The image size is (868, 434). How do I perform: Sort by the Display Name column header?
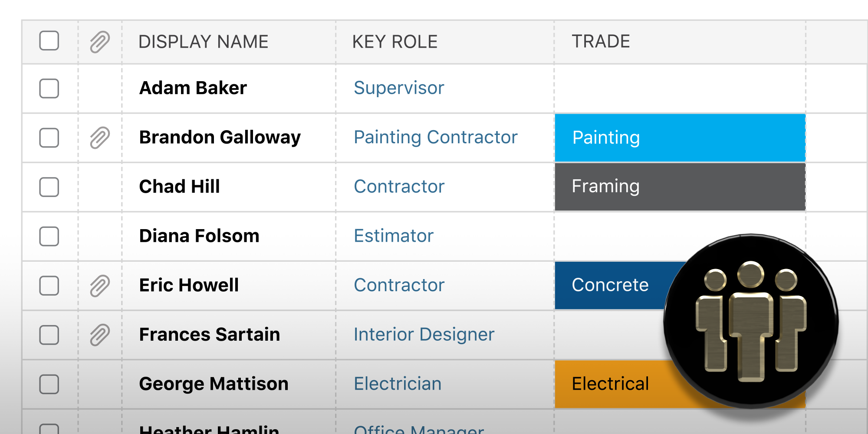(x=204, y=42)
